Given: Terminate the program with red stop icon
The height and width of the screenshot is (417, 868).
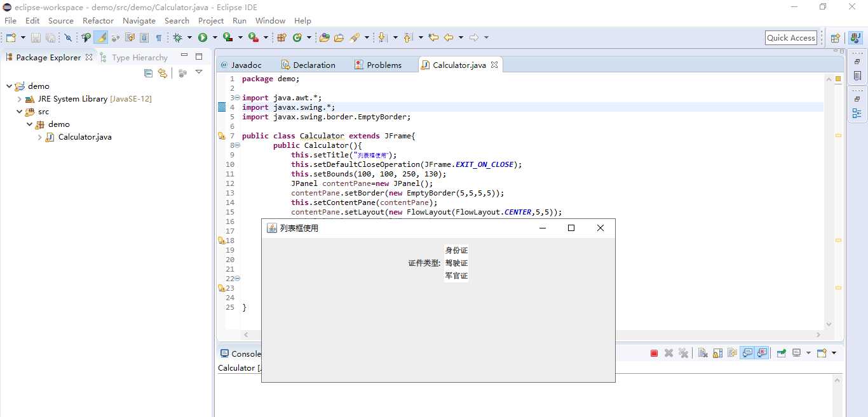Looking at the screenshot, I should pos(654,354).
